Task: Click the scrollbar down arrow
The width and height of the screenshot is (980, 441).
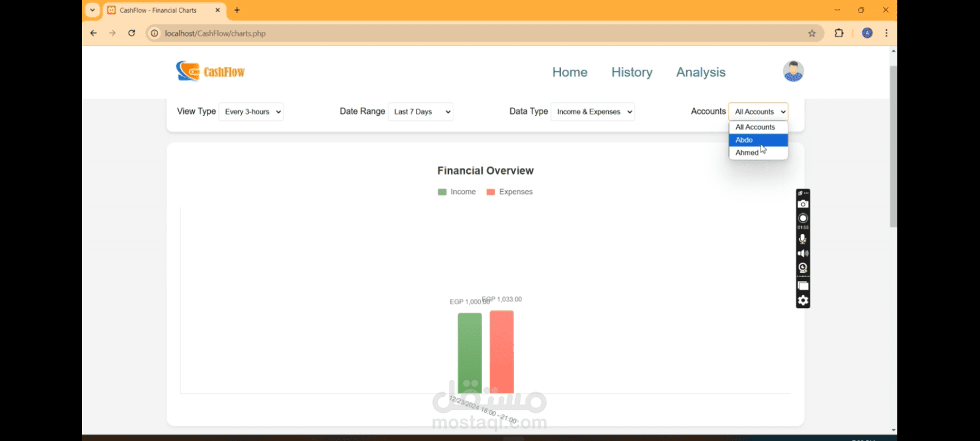Action: (894, 430)
